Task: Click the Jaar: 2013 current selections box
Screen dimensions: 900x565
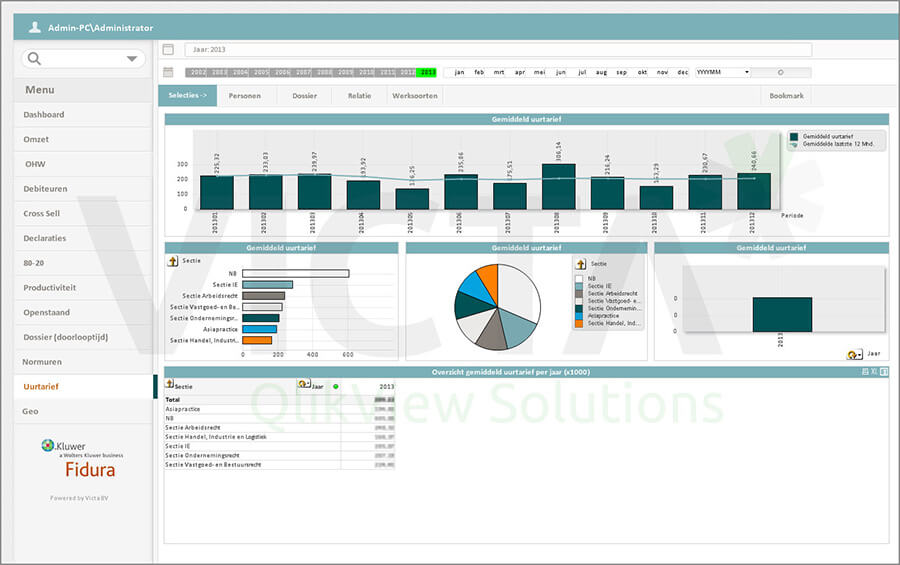Action: (498, 49)
